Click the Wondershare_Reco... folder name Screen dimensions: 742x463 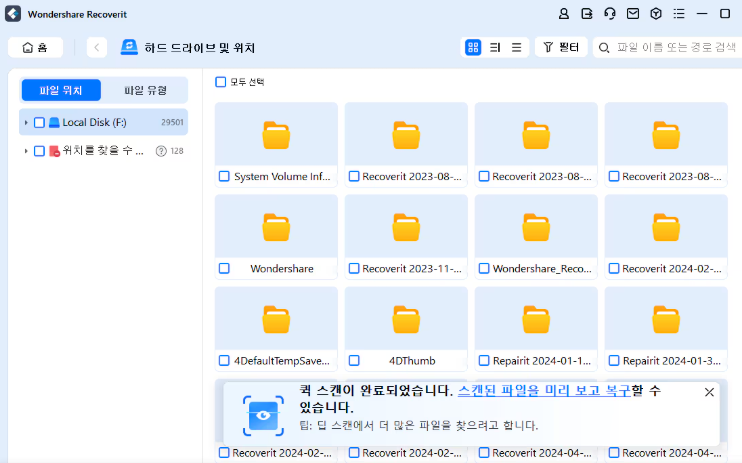coord(542,268)
